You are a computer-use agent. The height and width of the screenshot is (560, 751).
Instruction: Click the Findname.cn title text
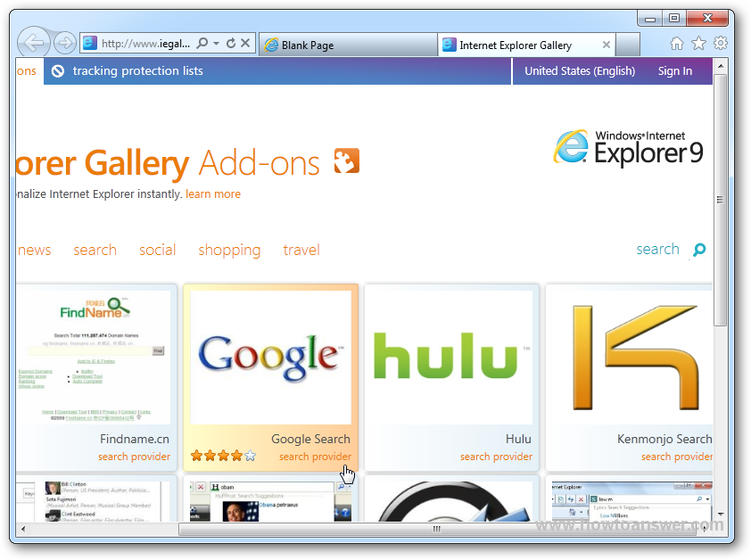click(x=134, y=439)
